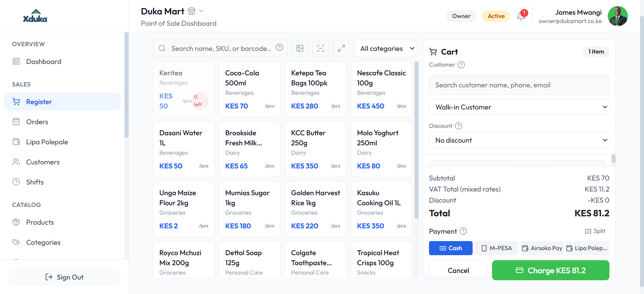The width and height of the screenshot is (644, 294).
Task: Open the All categories dropdown
Action: pyautogui.click(x=385, y=49)
